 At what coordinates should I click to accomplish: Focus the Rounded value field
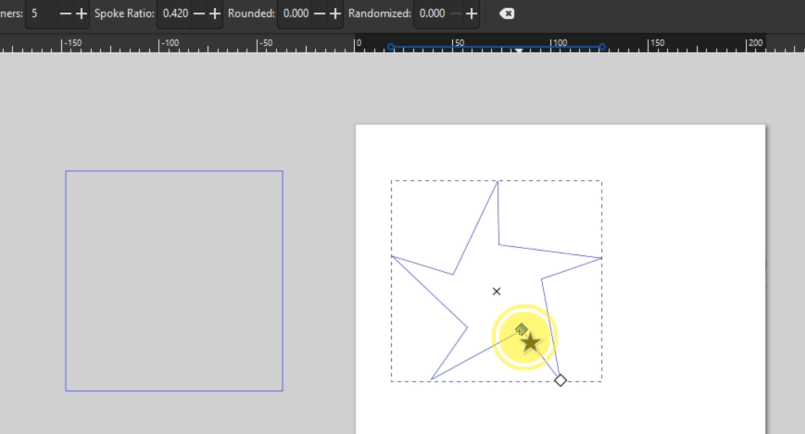pyautogui.click(x=296, y=14)
